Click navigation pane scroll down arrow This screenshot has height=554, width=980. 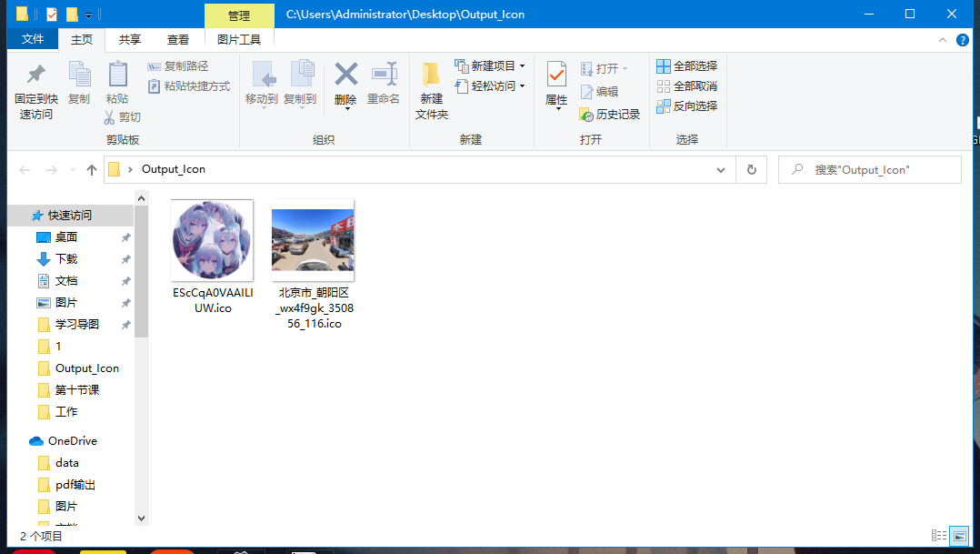(x=141, y=519)
